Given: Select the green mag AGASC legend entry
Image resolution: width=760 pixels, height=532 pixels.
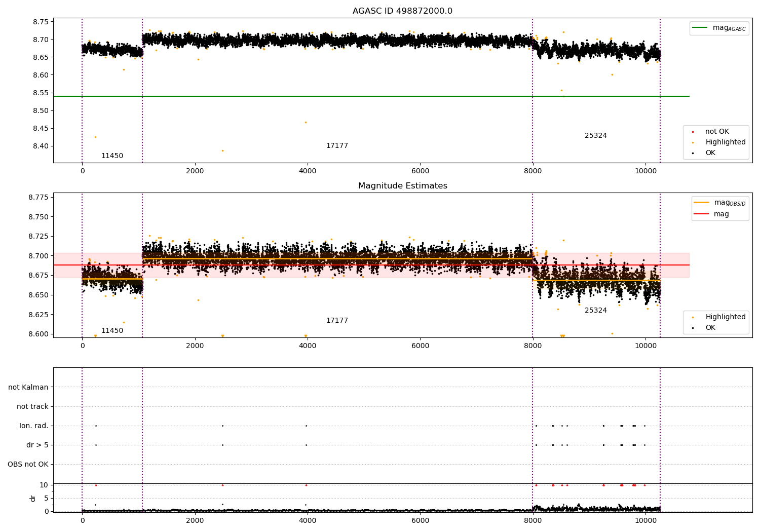Looking at the screenshot, I should click(x=719, y=28).
